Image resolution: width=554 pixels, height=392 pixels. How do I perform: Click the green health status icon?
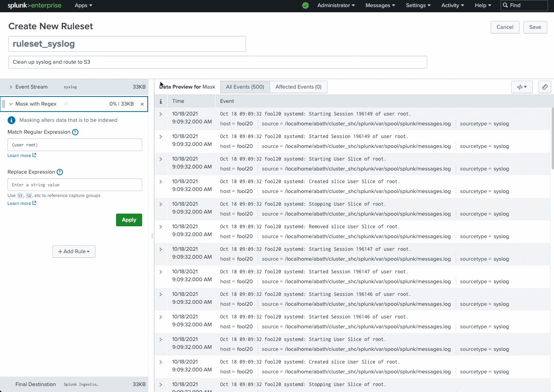(x=305, y=6)
